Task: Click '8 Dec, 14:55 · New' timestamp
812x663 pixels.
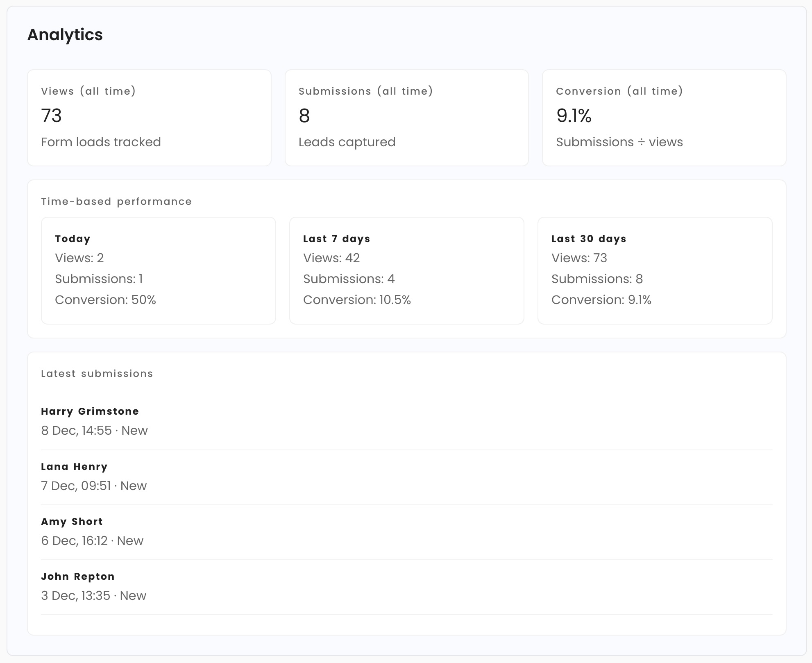Action: point(94,430)
